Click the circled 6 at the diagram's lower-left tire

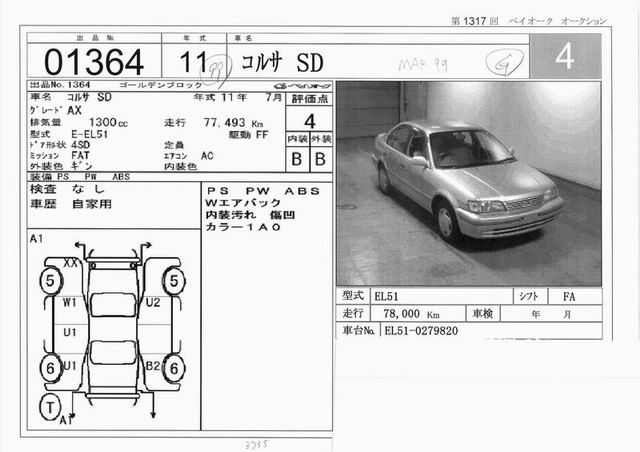click(48, 368)
